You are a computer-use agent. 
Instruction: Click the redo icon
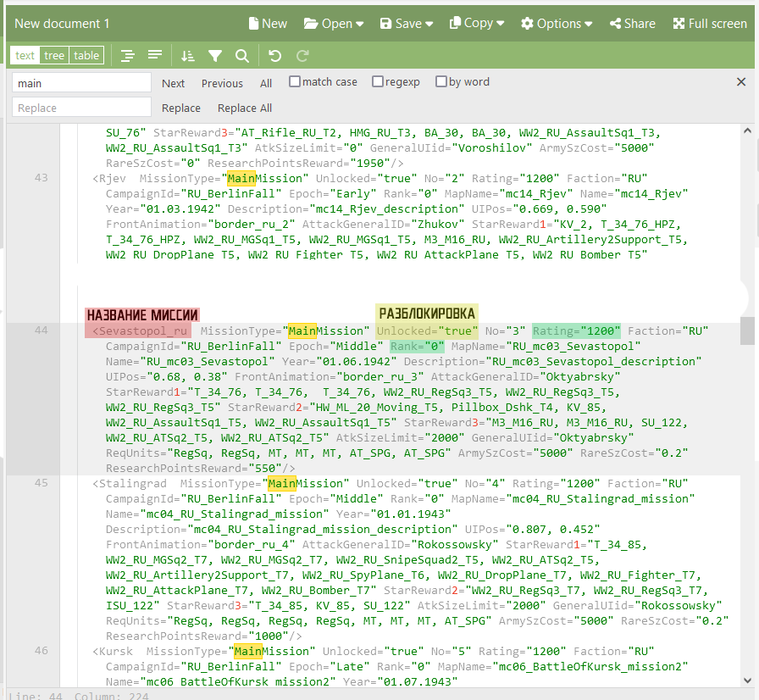pyautogui.click(x=302, y=56)
